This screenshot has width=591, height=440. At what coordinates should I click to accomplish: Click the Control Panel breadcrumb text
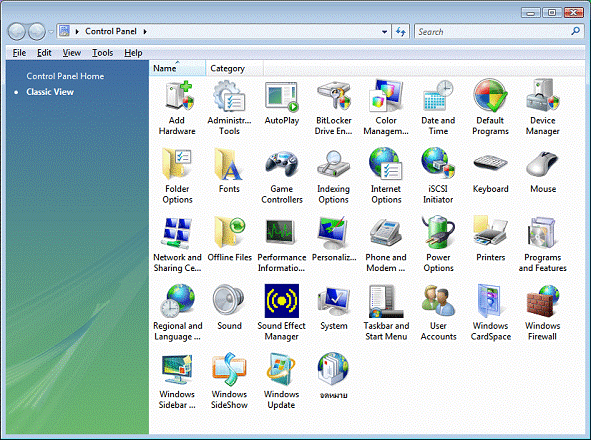click(111, 31)
